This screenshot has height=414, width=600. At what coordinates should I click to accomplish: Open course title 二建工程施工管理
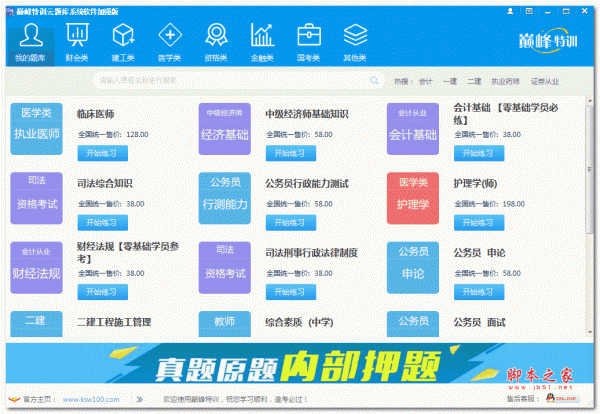(114, 322)
